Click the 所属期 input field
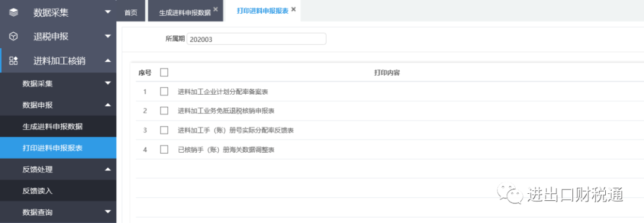The image size is (644, 223). 256,39
